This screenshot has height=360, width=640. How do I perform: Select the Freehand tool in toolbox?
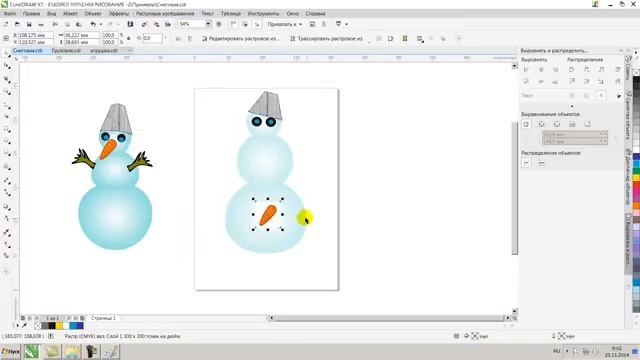point(7,105)
